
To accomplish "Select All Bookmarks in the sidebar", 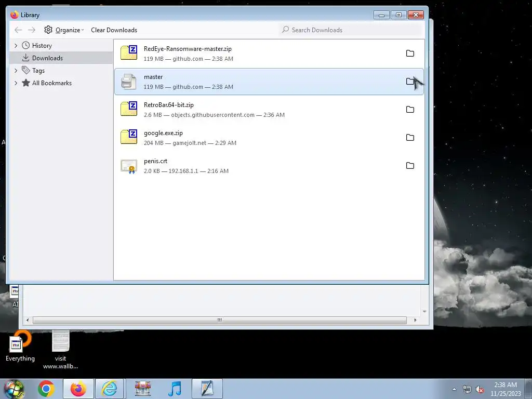I will click(x=61, y=83).
